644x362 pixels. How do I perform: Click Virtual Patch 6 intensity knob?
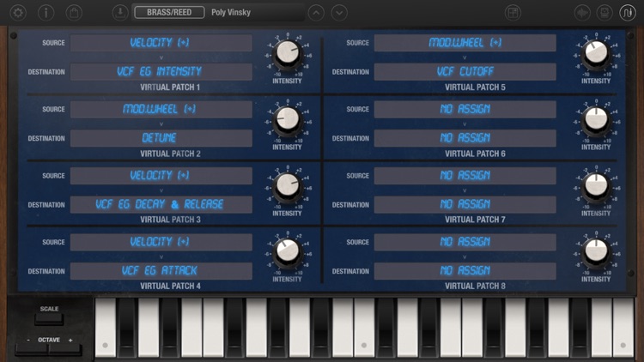tap(596, 120)
